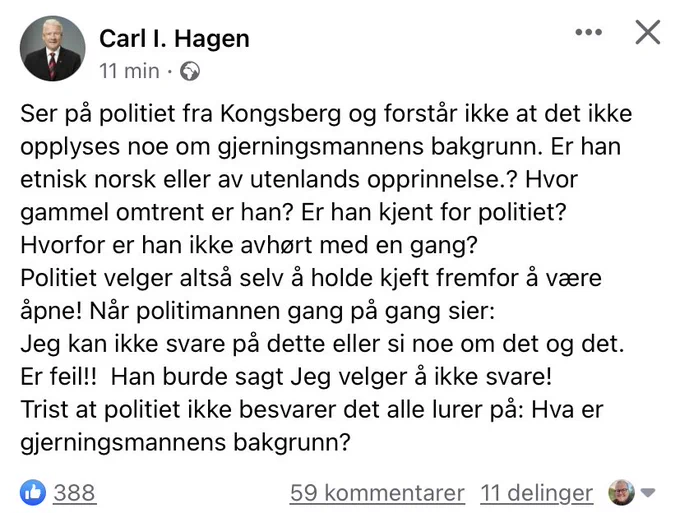Click the line 'Hvorfor er han ikke avhørt'

coord(249,245)
